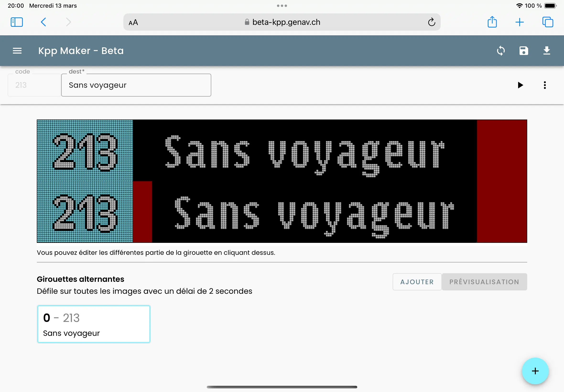Show Safari tab overview icon
Viewport: 564px width, 392px height.
548,22
